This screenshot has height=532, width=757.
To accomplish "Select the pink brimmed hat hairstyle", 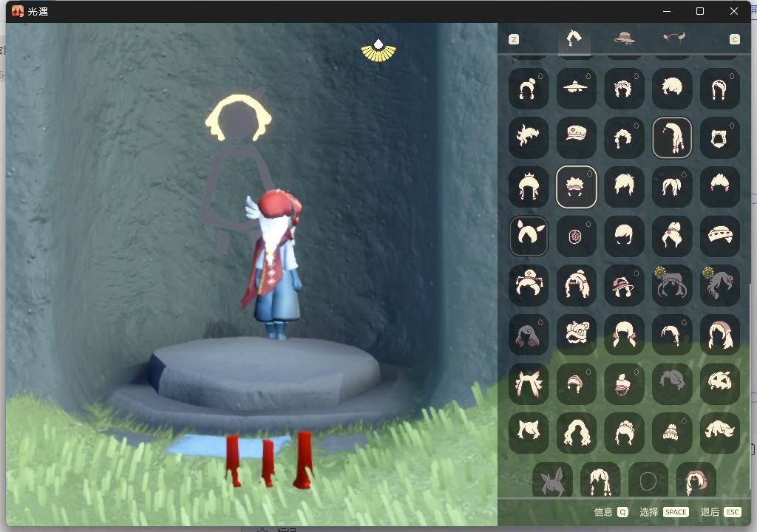I will point(624,285).
